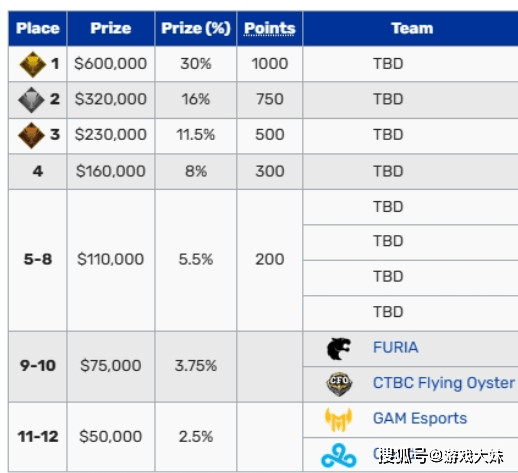Screen dimensions: 518x473
Task: Select the $50,000 prize cell
Action: (111, 437)
